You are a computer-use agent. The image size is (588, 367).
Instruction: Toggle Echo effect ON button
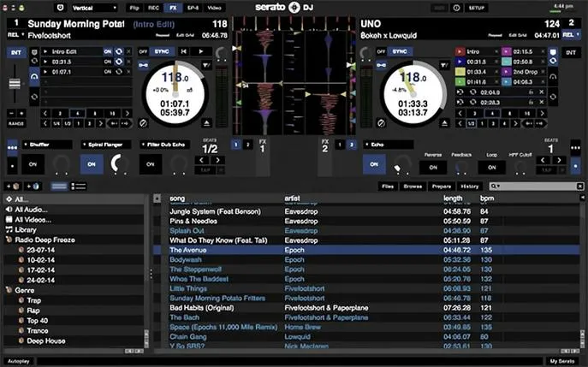click(x=374, y=164)
